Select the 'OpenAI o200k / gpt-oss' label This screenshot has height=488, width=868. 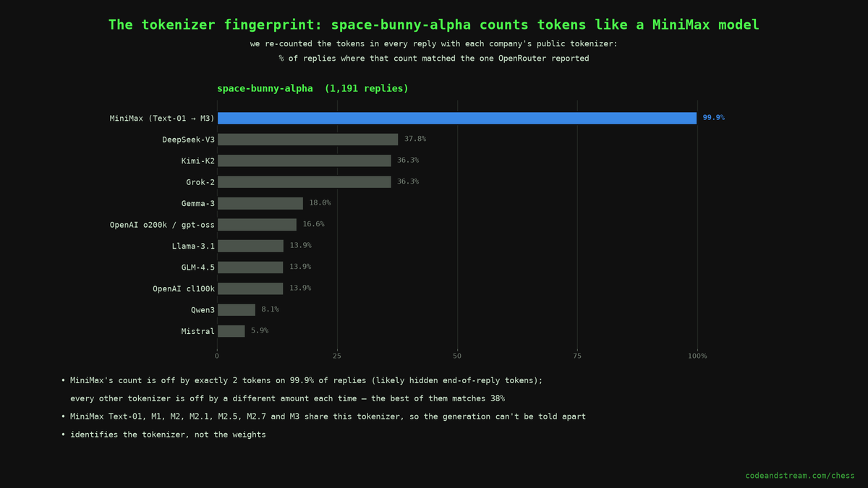coord(162,225)
